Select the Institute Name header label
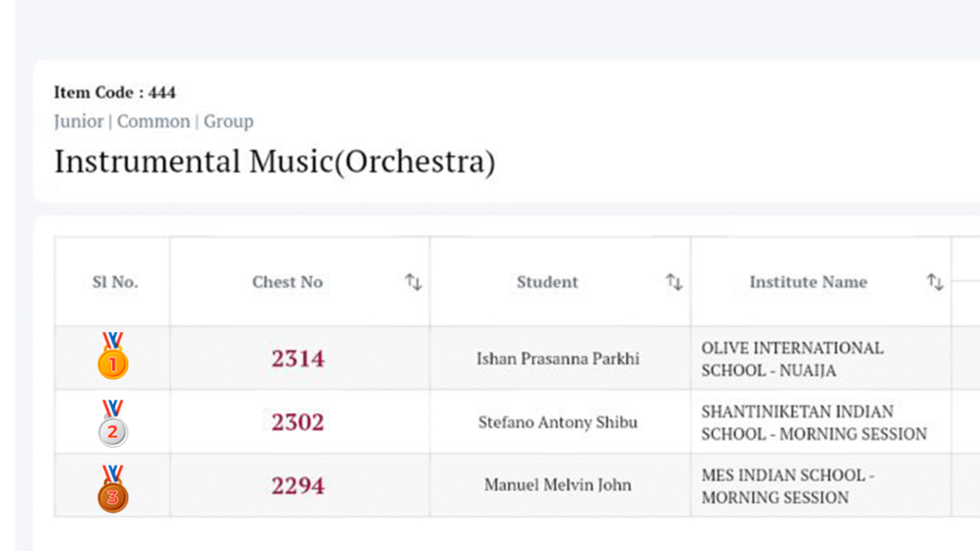 pyautogui.click(x=808, y=282)
